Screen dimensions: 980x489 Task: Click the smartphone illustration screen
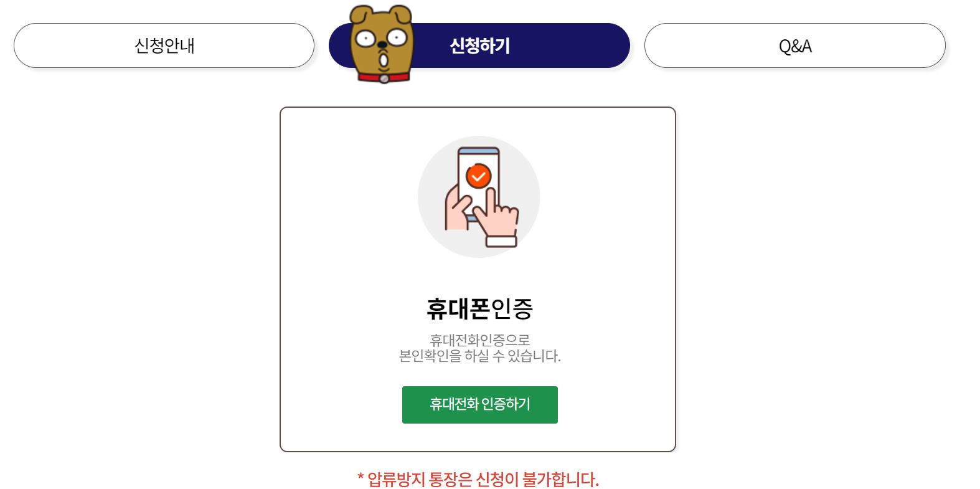478,181
